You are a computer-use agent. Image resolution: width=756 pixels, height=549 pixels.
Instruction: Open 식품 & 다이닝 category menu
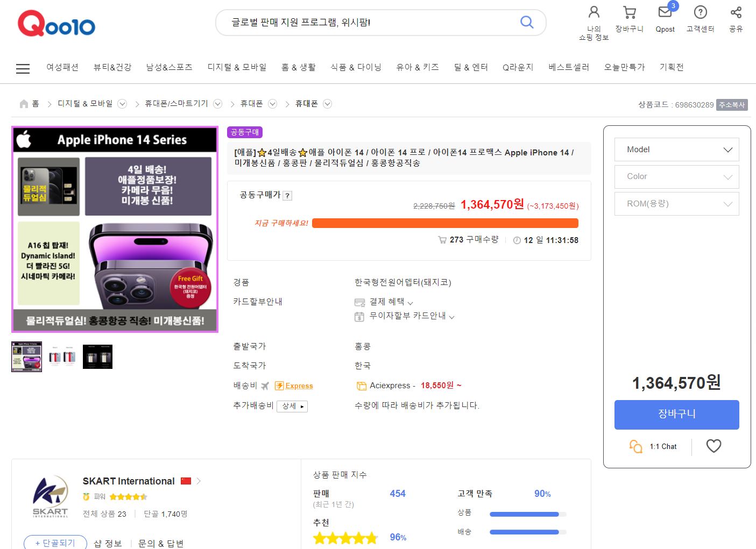click(356, 67)
